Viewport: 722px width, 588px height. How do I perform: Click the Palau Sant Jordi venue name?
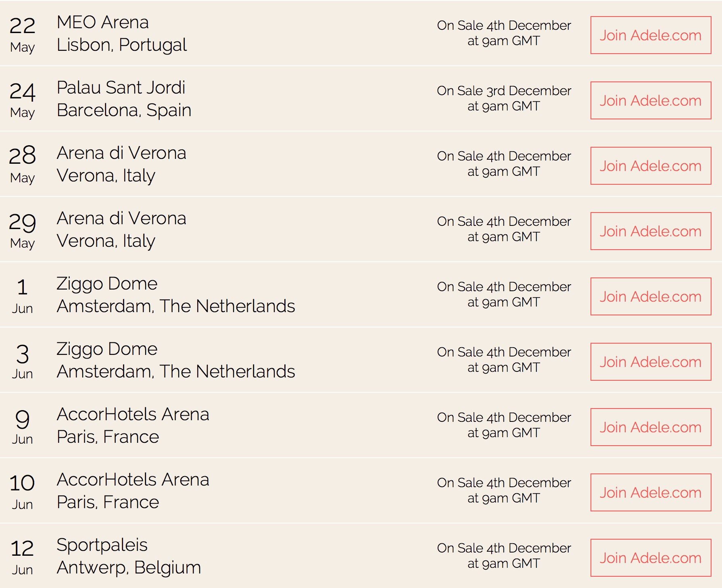click(121, 88)
